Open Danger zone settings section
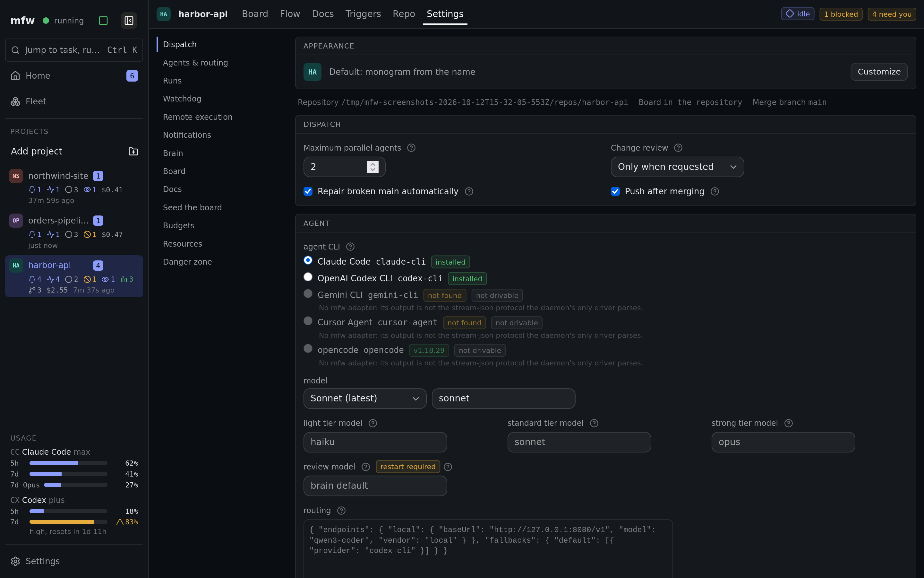This screenshot has height=578, width=924. (187, 262)
